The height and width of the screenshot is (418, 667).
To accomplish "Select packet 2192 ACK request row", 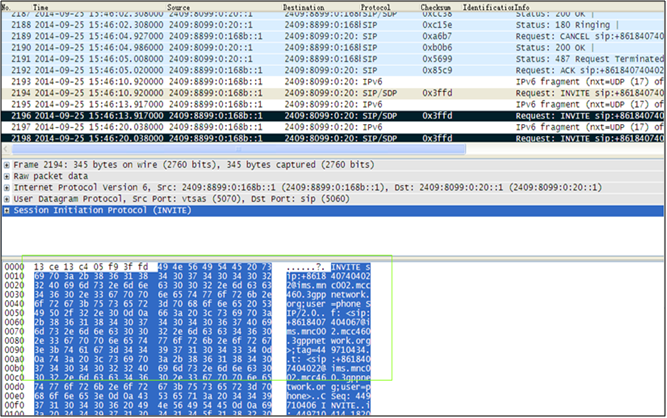I will (333, 70).
